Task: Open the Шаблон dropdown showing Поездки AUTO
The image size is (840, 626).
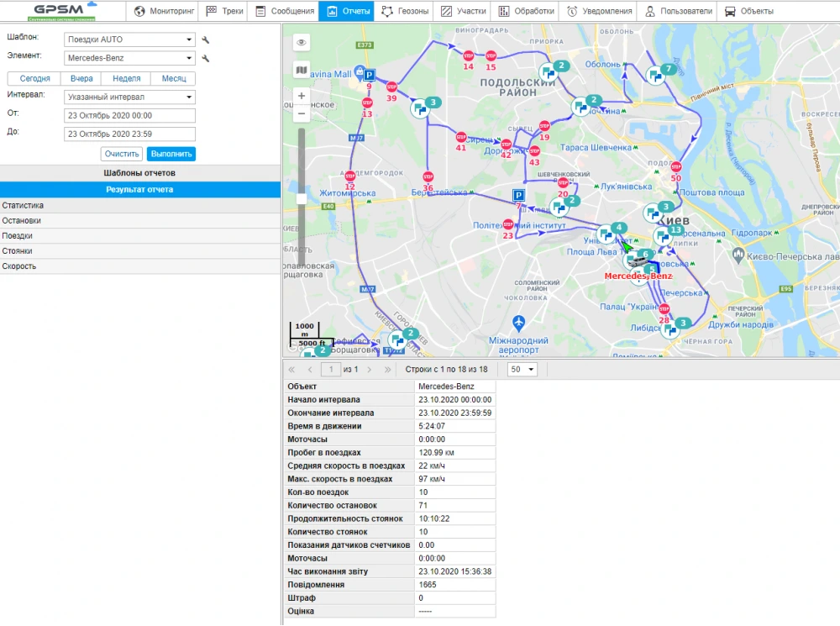Action: 129,39
